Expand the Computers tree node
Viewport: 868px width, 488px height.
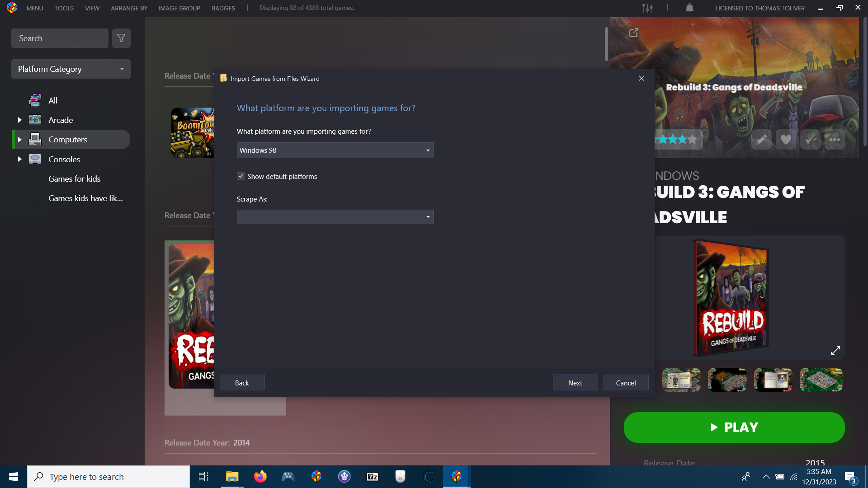click(x=19, y=140)
